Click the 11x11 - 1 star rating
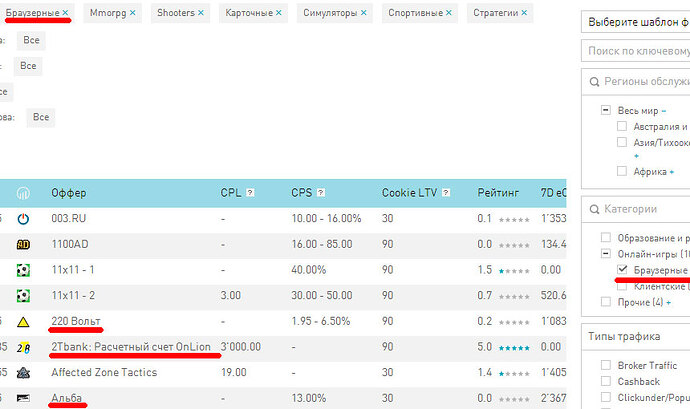Image resolution: width=690 pixels, height=409 pixels. pos(514,271)
